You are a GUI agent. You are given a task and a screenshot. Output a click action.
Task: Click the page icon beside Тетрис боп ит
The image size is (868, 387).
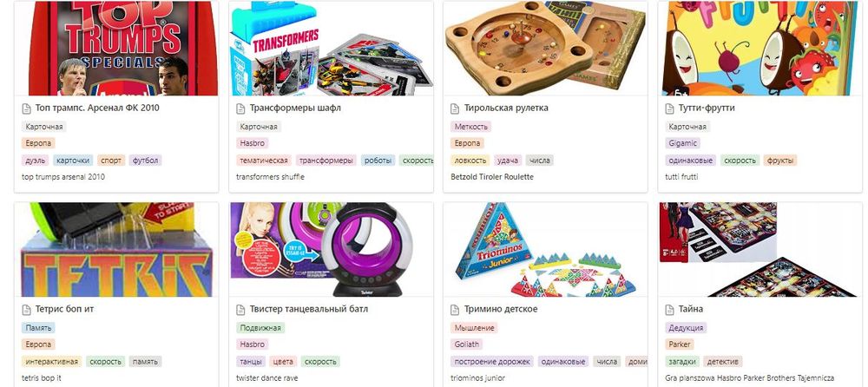point(26,310)
